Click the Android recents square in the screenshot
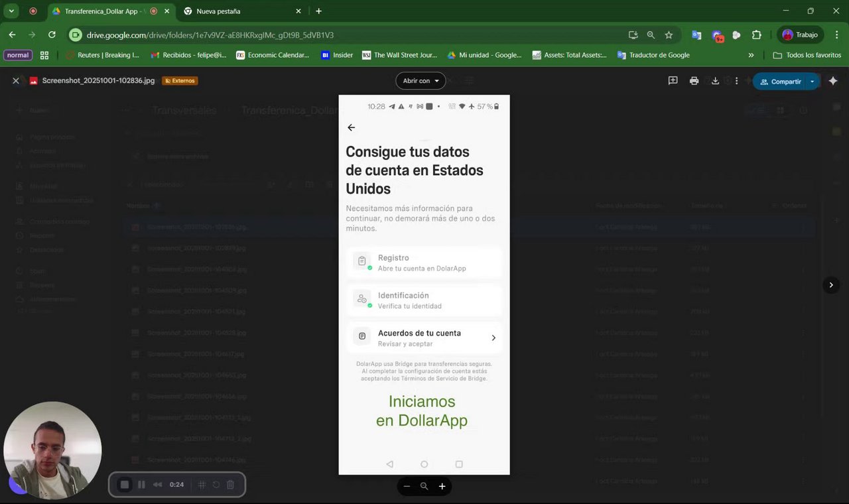 459,464
